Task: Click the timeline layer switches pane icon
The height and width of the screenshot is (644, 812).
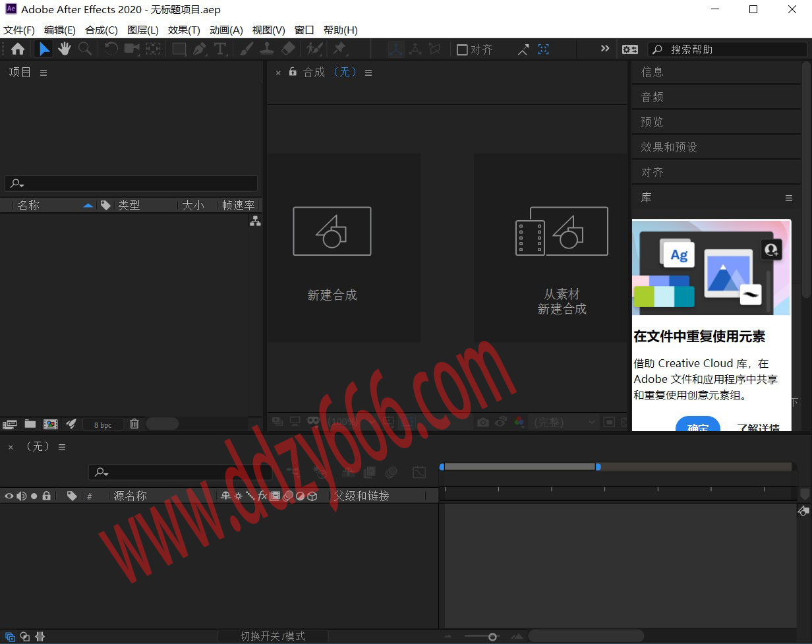Action: (x=11, y=637)
